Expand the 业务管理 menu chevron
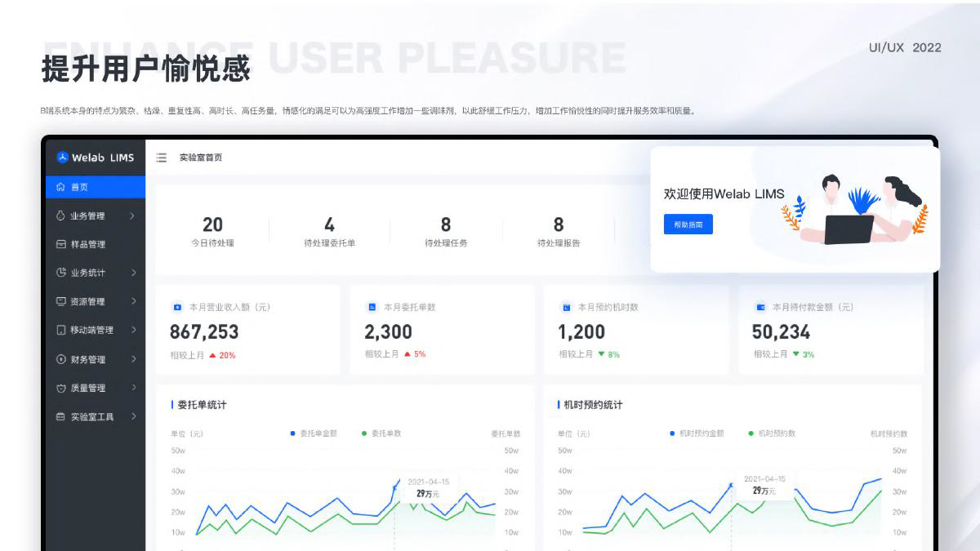The width and height of the screenshot is (980, 551). [x=132, y=216]
